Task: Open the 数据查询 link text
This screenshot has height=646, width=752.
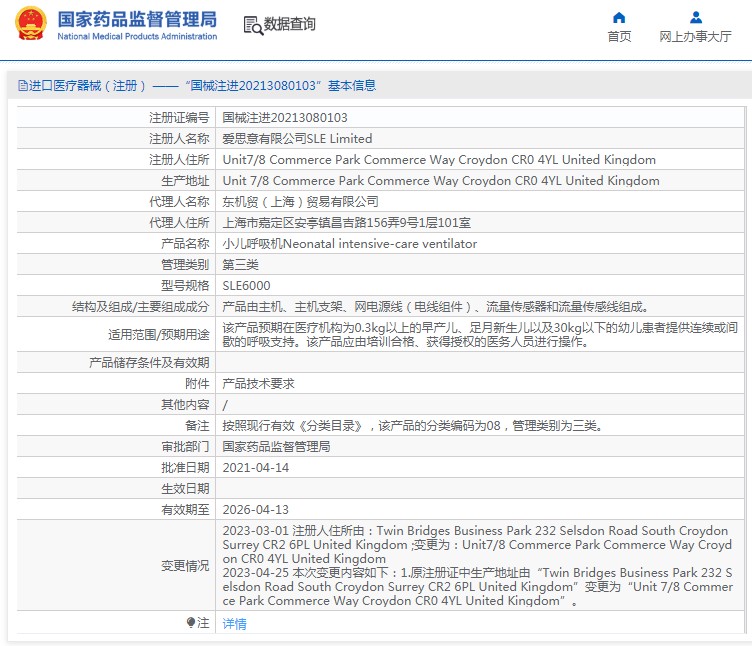Action: 289,25
